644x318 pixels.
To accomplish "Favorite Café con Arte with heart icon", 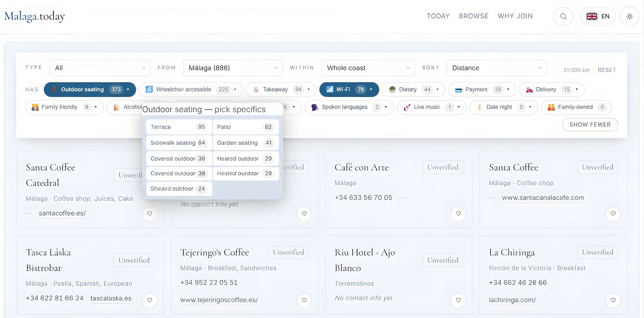I will [458, 214].
